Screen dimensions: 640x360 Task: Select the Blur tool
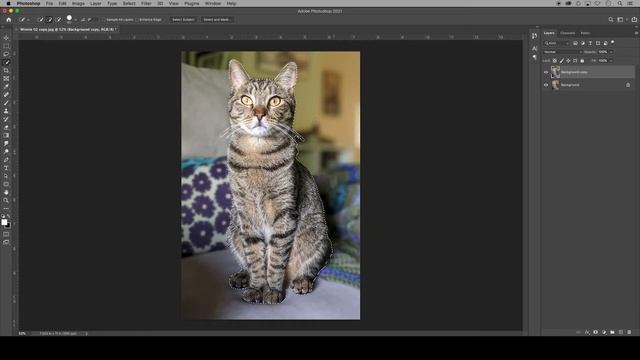(x=6, y=144)
